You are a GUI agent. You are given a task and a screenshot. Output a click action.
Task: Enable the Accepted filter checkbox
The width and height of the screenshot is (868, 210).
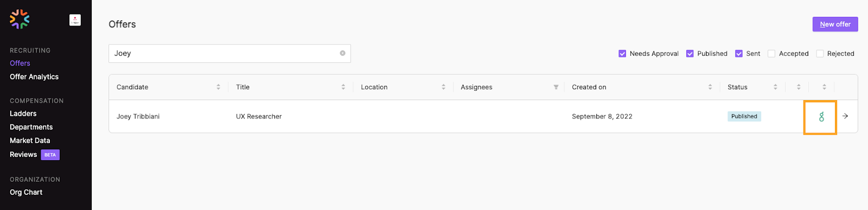point(771,54)
